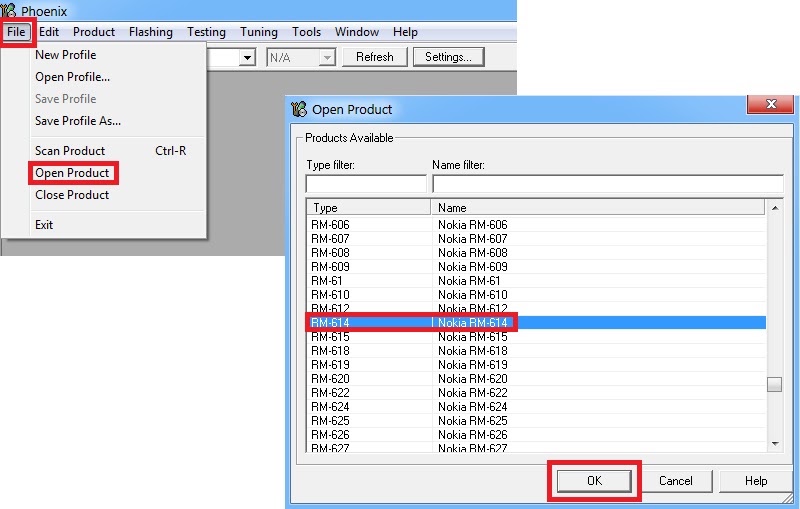Select the RM-620 row
The image size is (800, 509).
click(x=536, y=379)
